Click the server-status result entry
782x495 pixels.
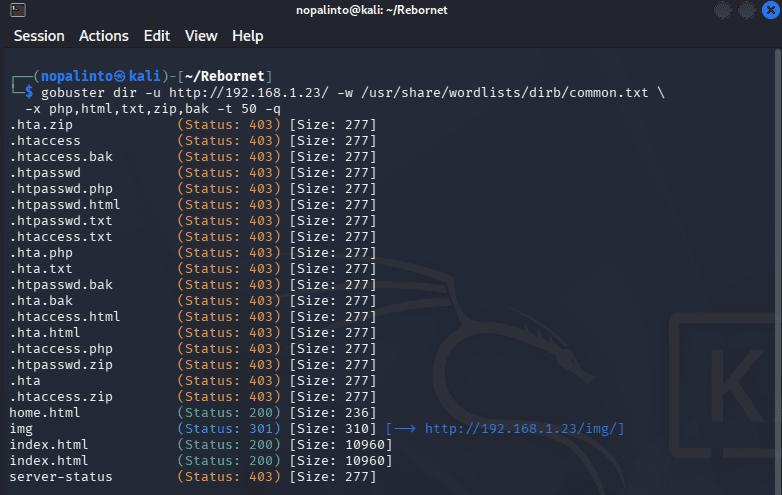pyautogui.click(x=61, y=477)
